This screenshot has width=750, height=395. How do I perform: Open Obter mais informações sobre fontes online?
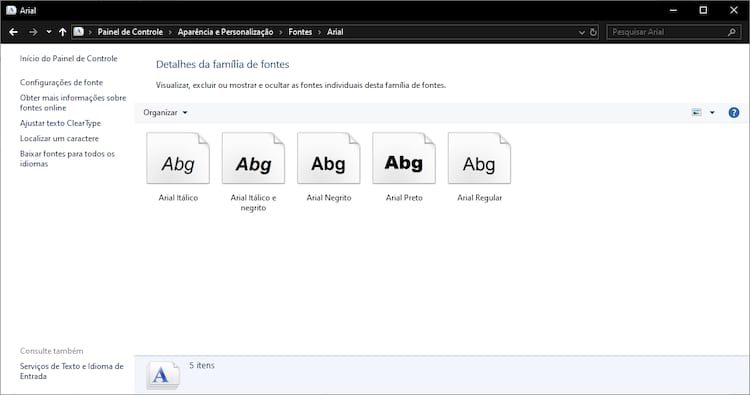pos(73,102)
